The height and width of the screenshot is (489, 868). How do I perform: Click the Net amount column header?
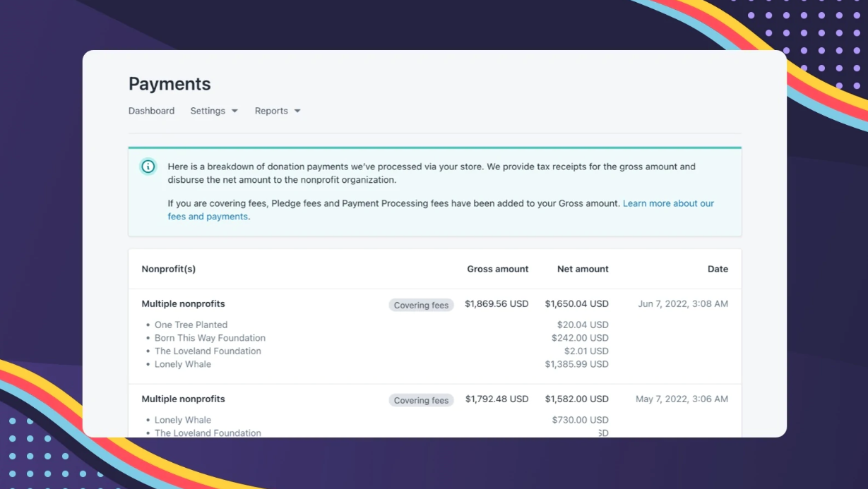(x=583, y=269)
